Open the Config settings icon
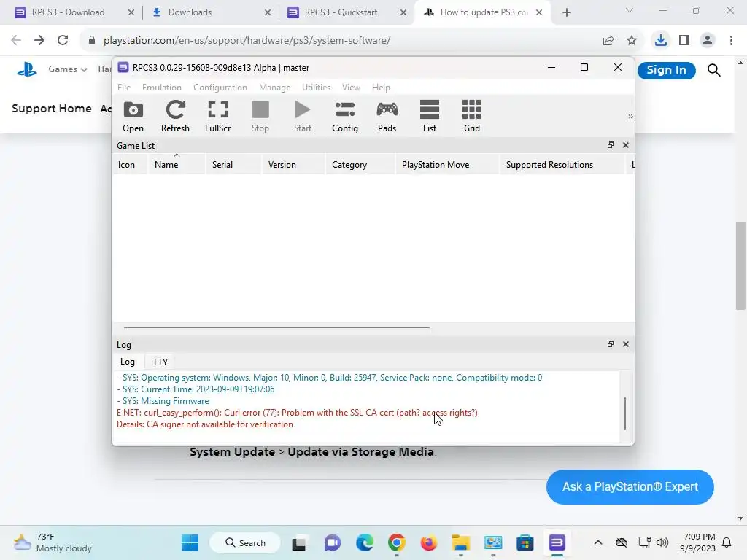Viewport: 747px width, 560px height. [345, 116]
